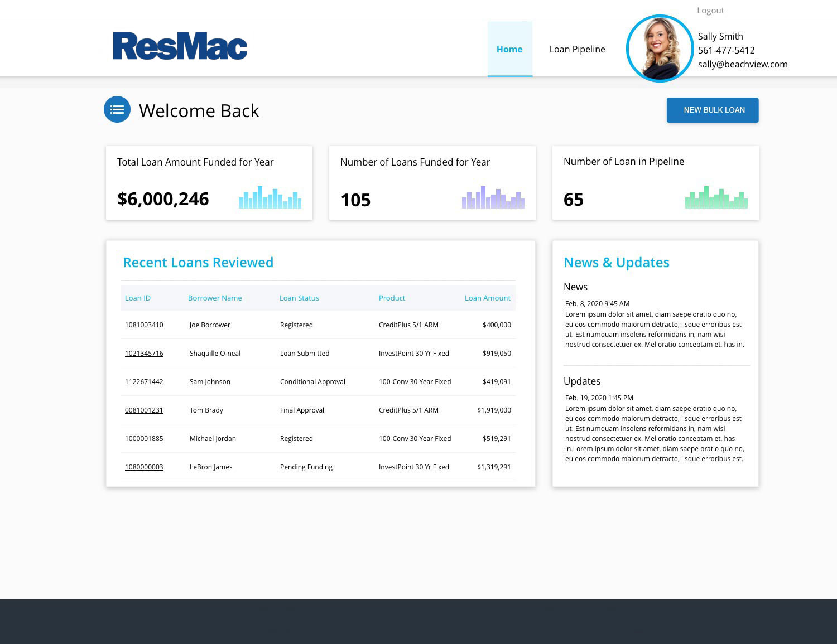The width and height of the screenshot is (837, 644).
Task: Open Michael Jordan's loan 1000001885
Action: [x=144, y=439]
